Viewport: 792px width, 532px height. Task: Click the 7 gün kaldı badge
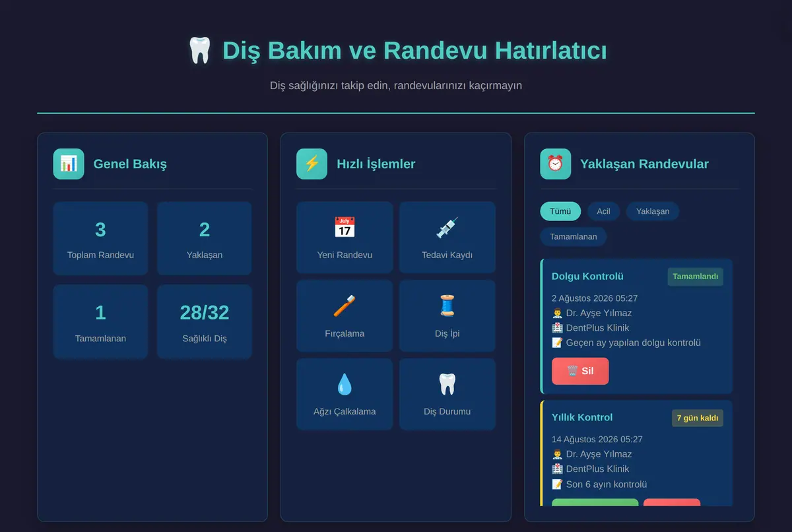pos(698,418)
